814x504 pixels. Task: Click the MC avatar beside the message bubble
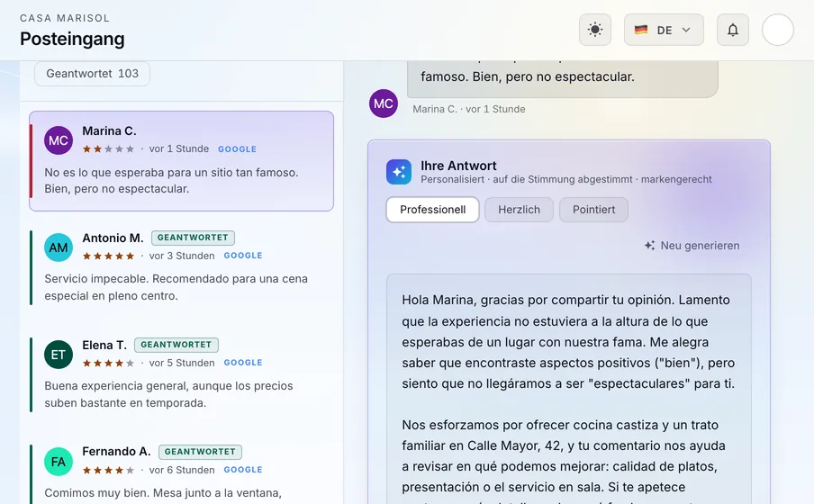384,103
